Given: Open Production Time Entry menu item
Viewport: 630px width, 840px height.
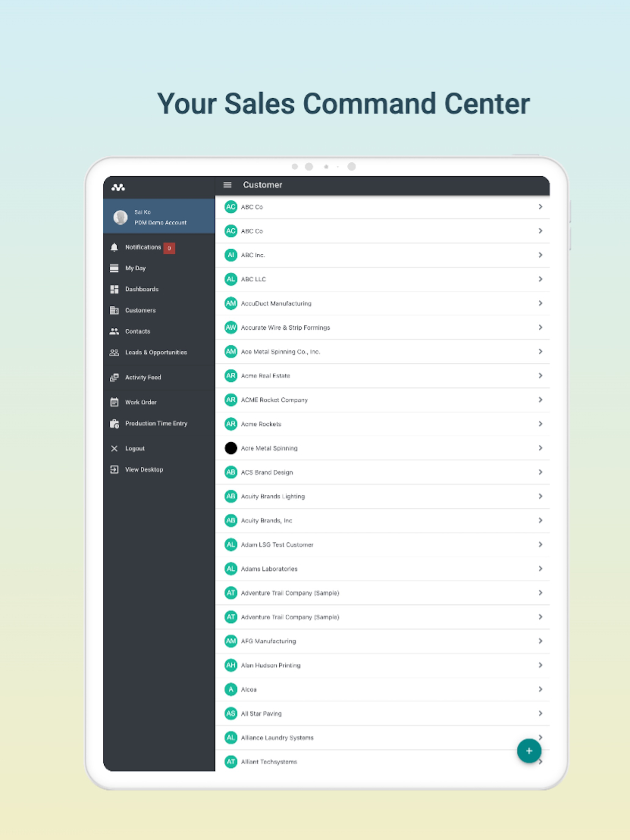Looking at the screenshot, I should pos(159,423).
